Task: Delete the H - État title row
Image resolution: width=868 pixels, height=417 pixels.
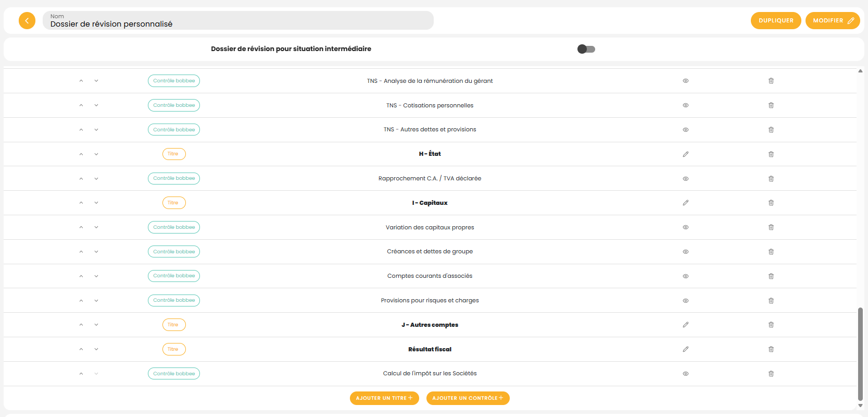Action: click(x=771, y=154)
